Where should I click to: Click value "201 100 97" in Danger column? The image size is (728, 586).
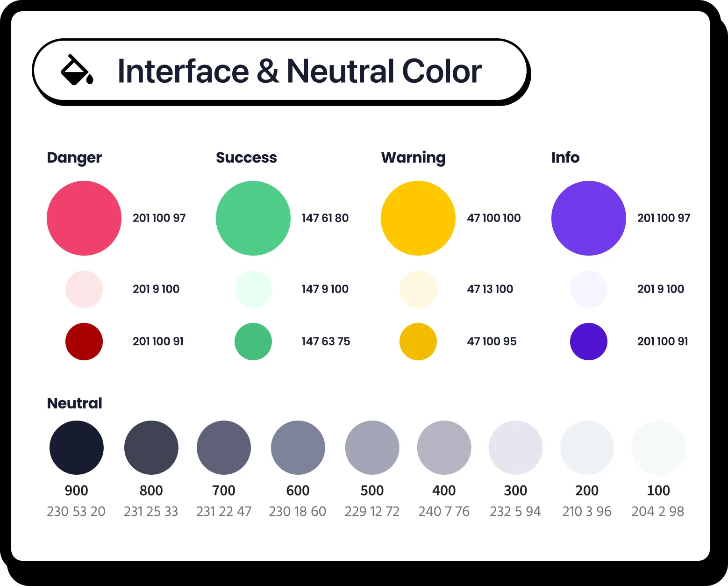[x=159, y=218]
